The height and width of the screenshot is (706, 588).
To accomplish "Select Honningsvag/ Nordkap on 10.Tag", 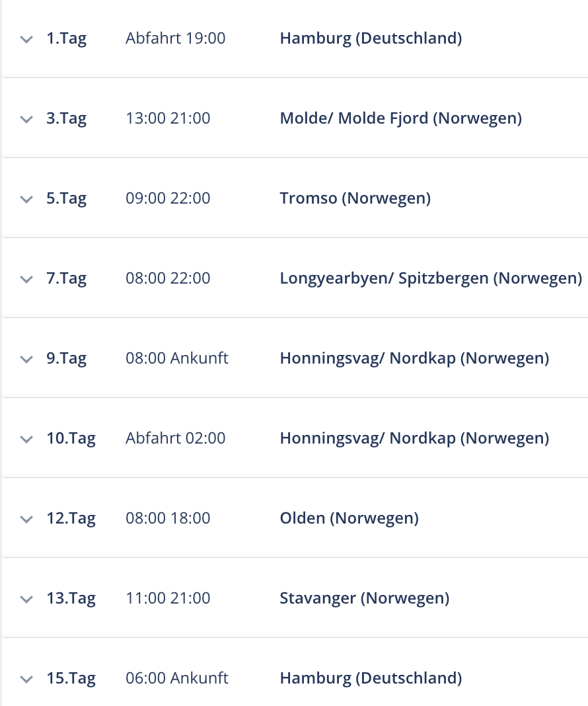I will 414,438.
